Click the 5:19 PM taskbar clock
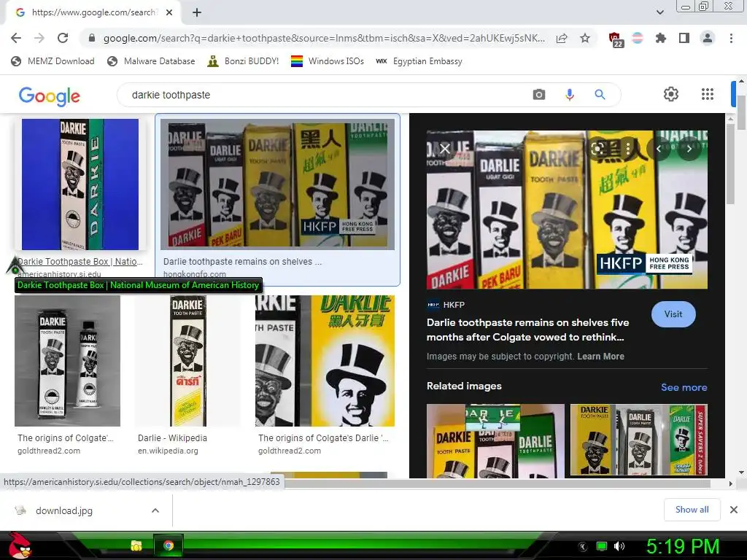 tap(683, 546)
